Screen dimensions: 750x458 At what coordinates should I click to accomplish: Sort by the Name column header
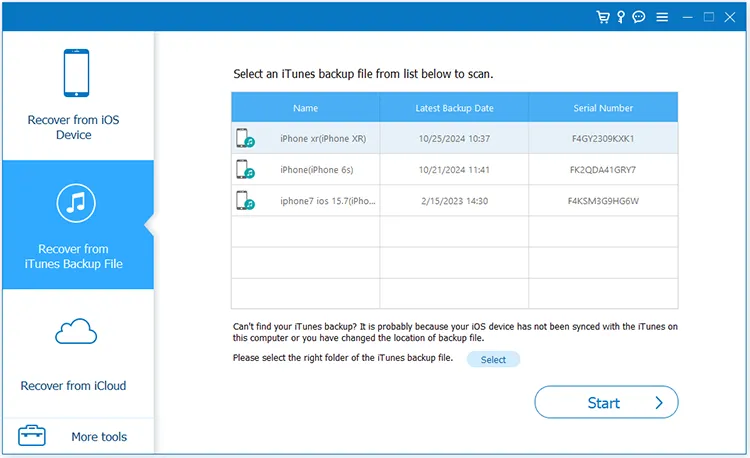coord(306,108)
